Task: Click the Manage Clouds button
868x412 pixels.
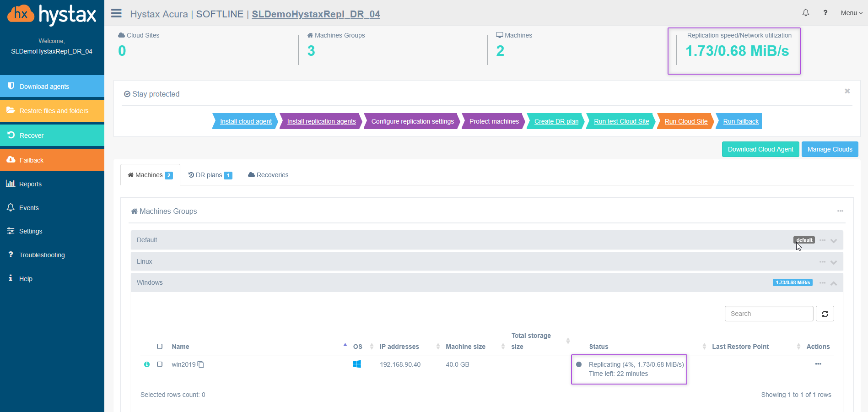Action: (830, 149)
